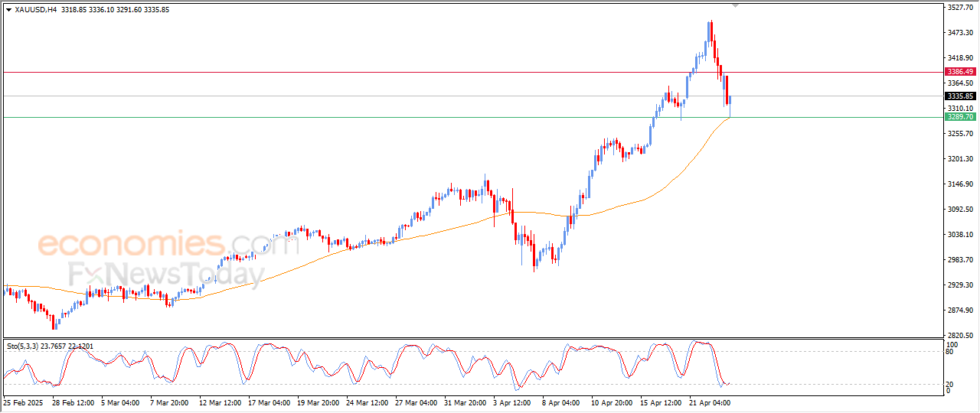The height and width of the screenshot is (413, 980).
Task: Click the stochastic 100 scale label
Action: tap(953, 345)
